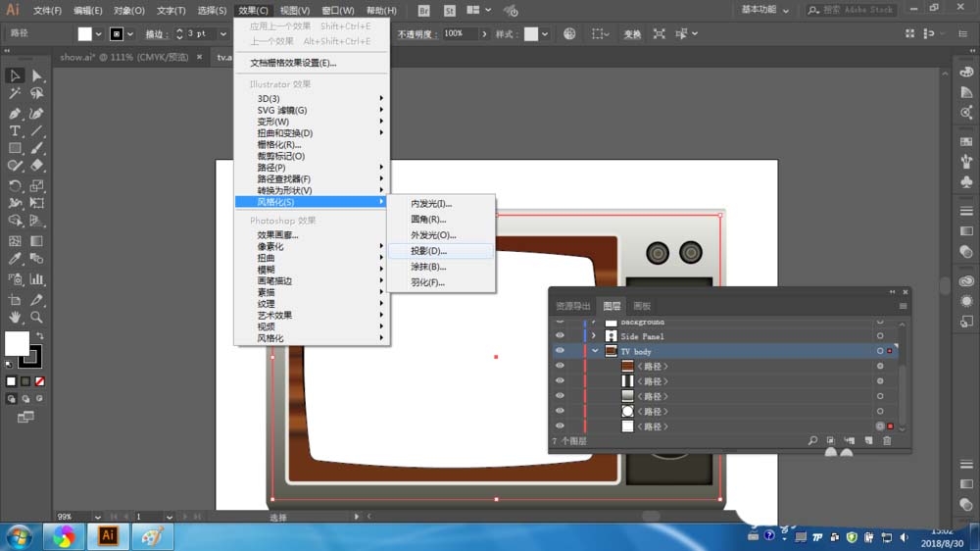Pick the Zoom tool in toolbox
The width and height of the screenshot is (980, 551).
tap(37, 317)
